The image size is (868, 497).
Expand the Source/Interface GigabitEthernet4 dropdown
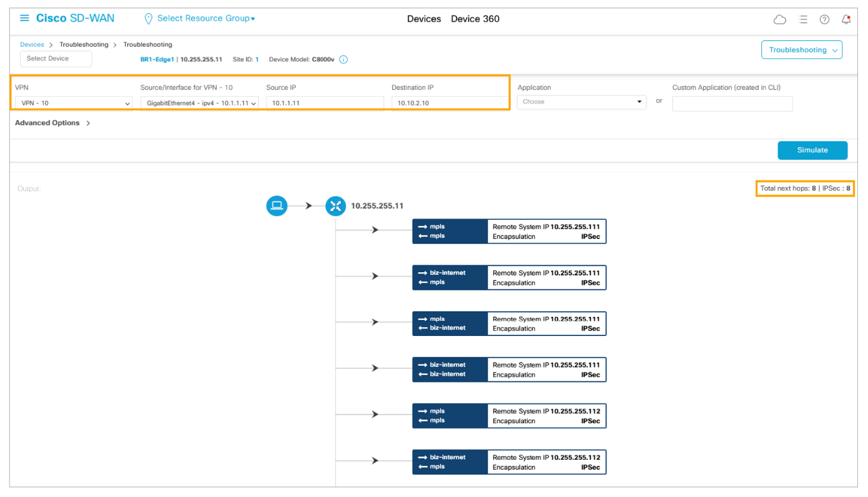tap(199, 103)
